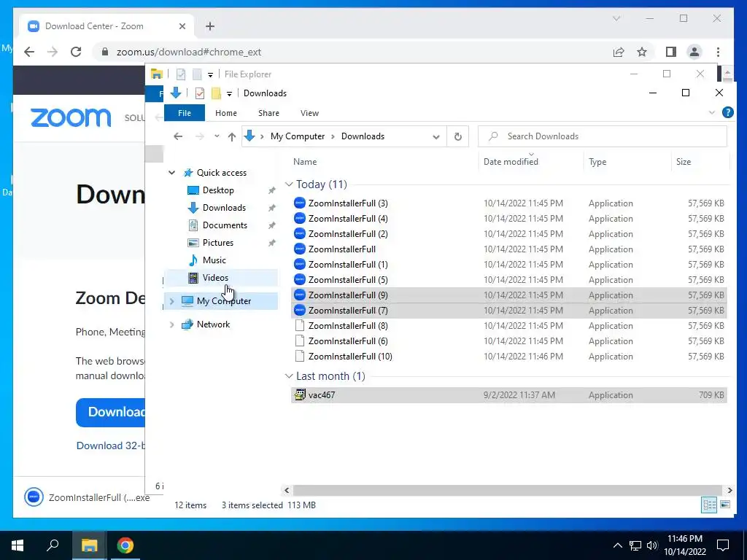
Task: Click the Search Downloads field
Action: click(603, 136)
